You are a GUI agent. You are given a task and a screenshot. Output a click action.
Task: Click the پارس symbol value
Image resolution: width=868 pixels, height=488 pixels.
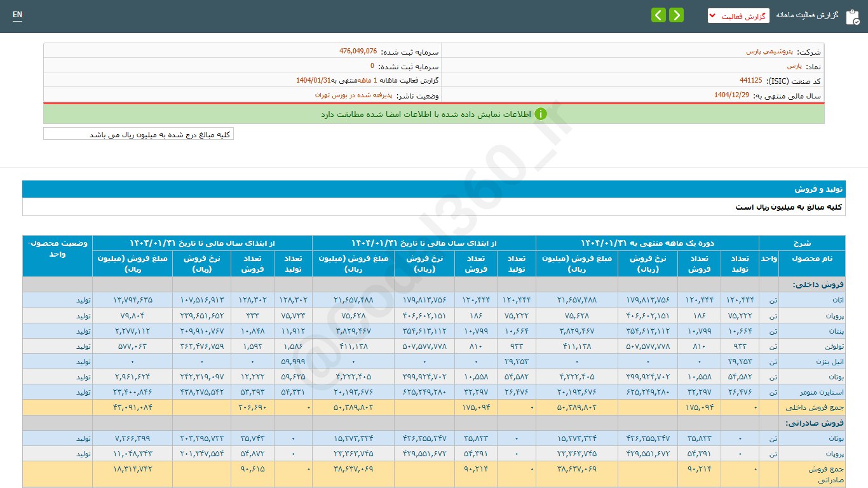coord(794,66)
